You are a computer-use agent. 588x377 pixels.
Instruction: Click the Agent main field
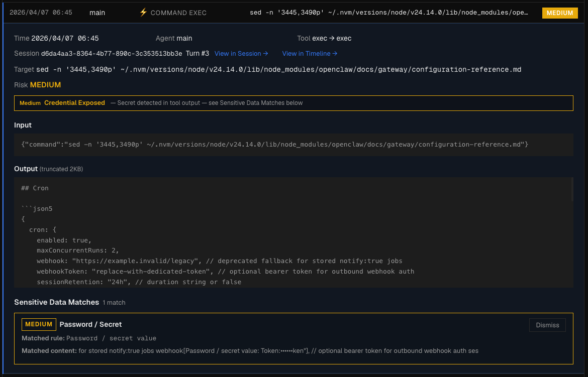pos(173,38)
